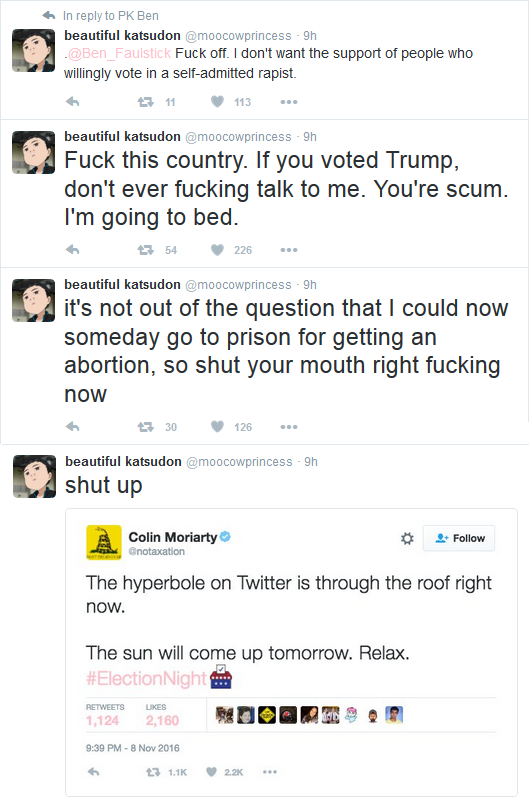529x807 pixels.
Task: Retweet the tweet with 54 retweets
Action: (146, 250)
